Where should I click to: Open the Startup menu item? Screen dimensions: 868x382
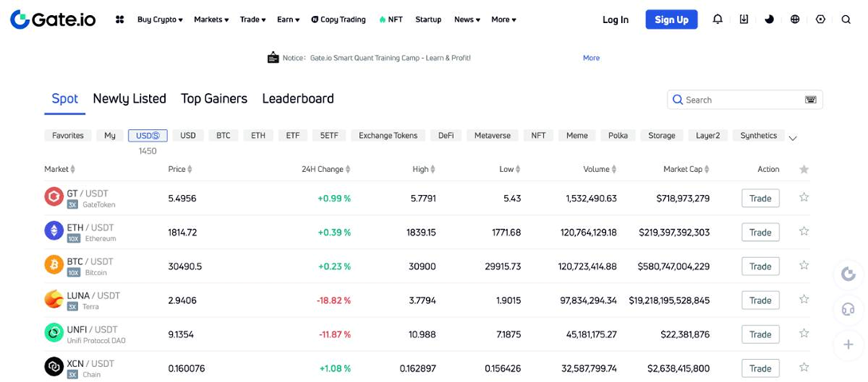[428, 19]
